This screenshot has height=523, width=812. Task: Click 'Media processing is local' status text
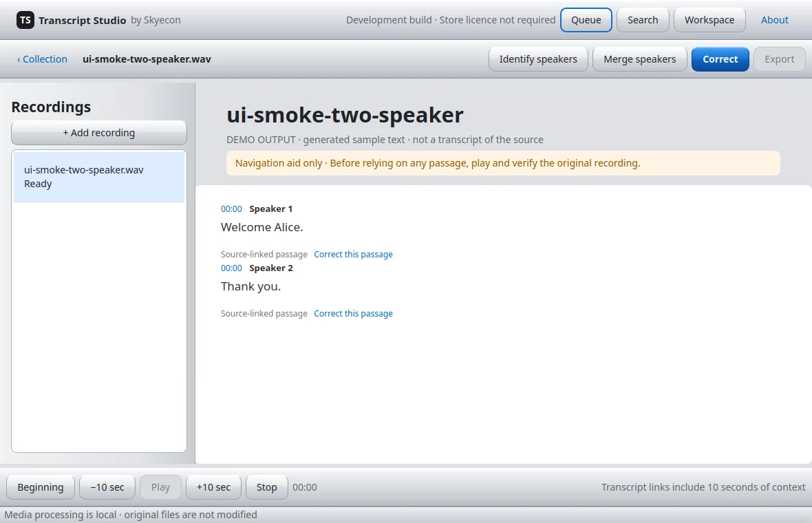131,515
